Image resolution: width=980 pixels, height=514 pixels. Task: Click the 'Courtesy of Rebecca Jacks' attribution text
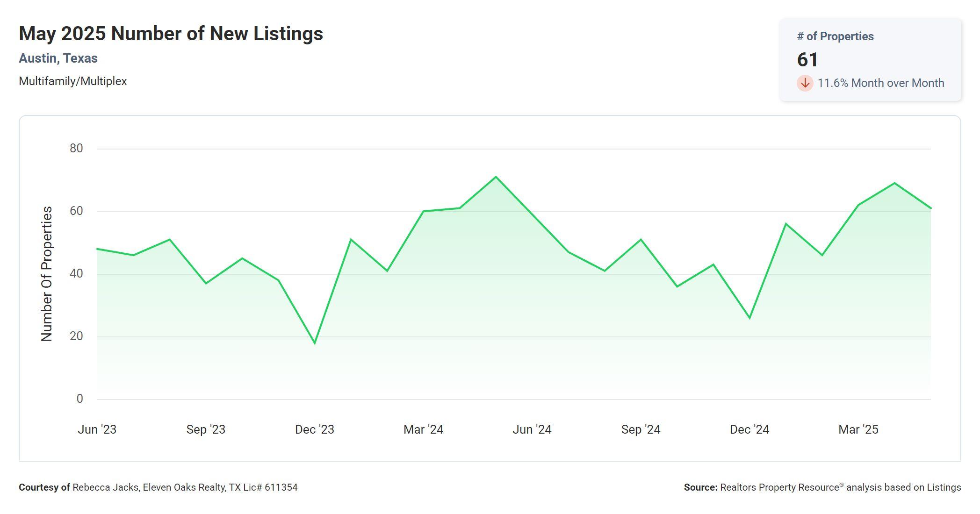[158, 487]
